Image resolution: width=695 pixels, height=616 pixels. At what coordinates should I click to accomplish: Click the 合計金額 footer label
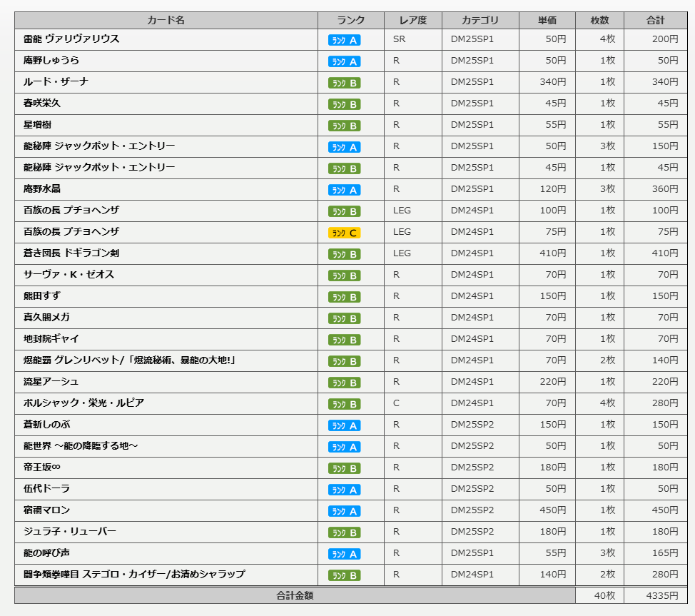(x=295, y=595)
